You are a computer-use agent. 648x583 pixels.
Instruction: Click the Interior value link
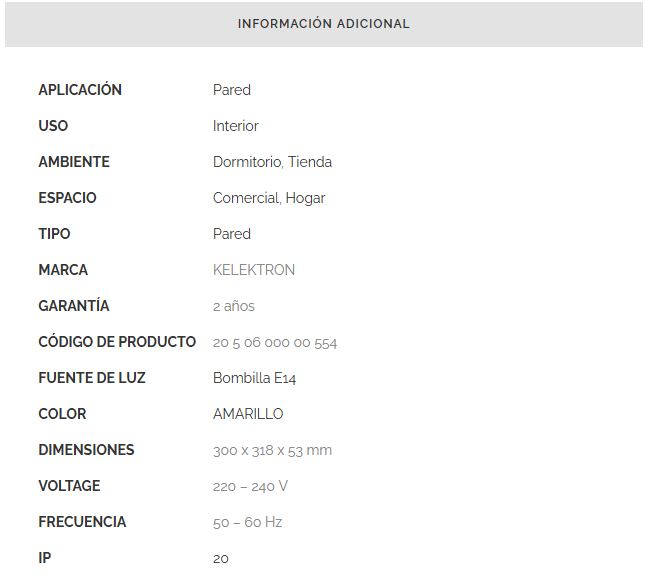pyautogui.click(x=236, y=126)
